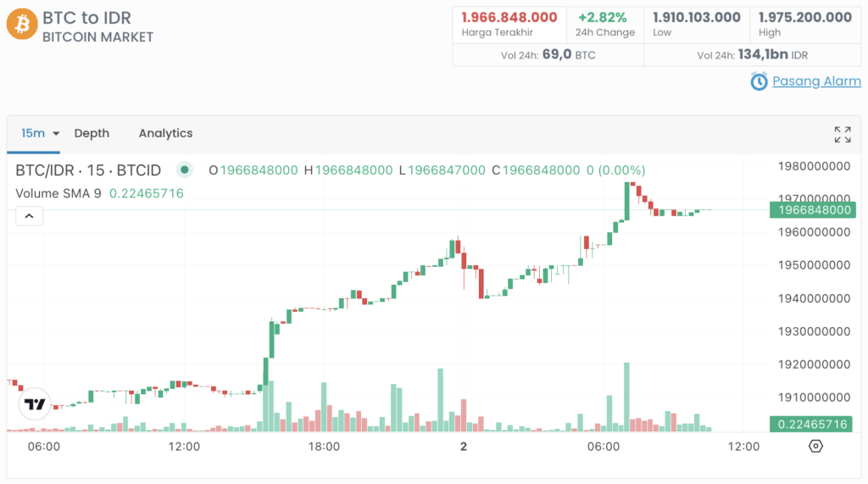Click the current price label 1966848000
This screenshot has height=484, width=868.
click(x=812, y=209)
